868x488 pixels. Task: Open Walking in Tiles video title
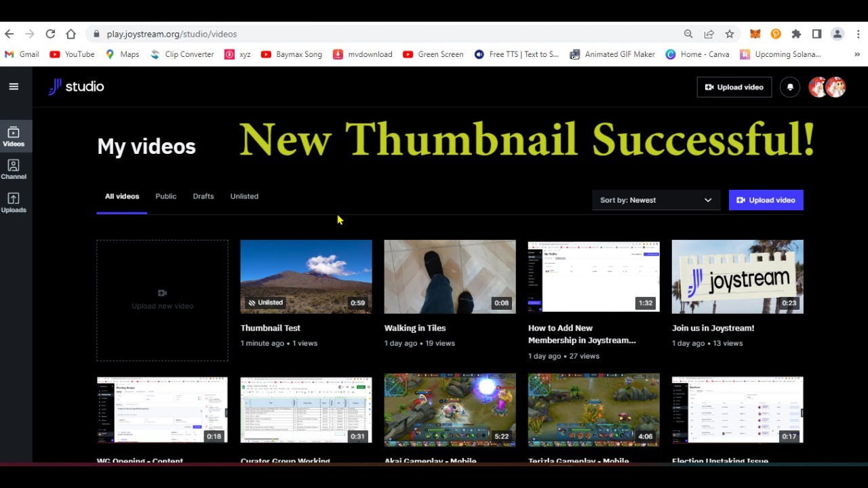coord(415,328)
